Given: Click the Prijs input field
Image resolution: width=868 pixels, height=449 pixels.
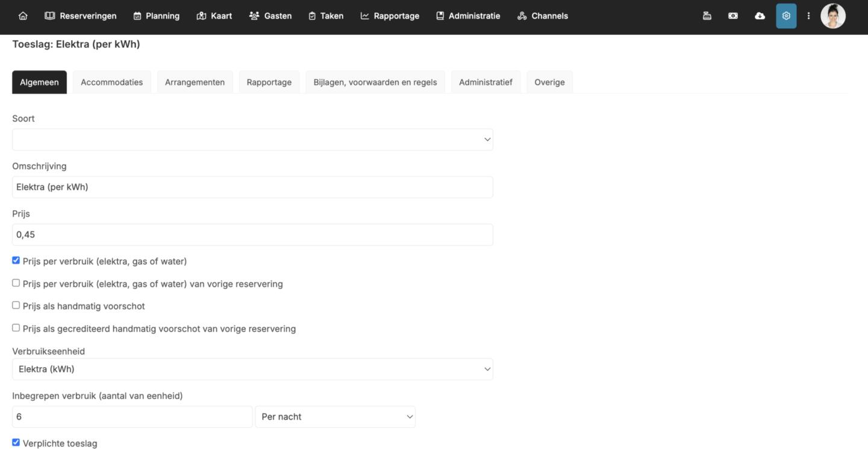Looking at the screenshot, I should pyautogui.click(x=252, y=235).
